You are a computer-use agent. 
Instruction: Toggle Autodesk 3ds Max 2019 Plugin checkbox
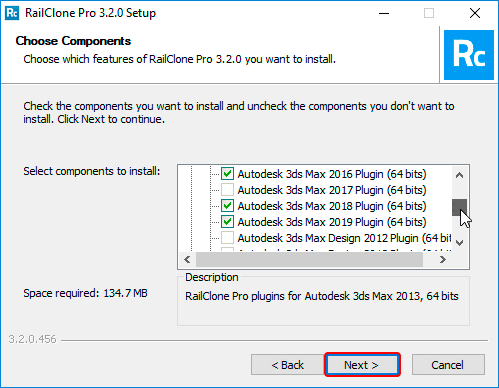pos(227,222)
